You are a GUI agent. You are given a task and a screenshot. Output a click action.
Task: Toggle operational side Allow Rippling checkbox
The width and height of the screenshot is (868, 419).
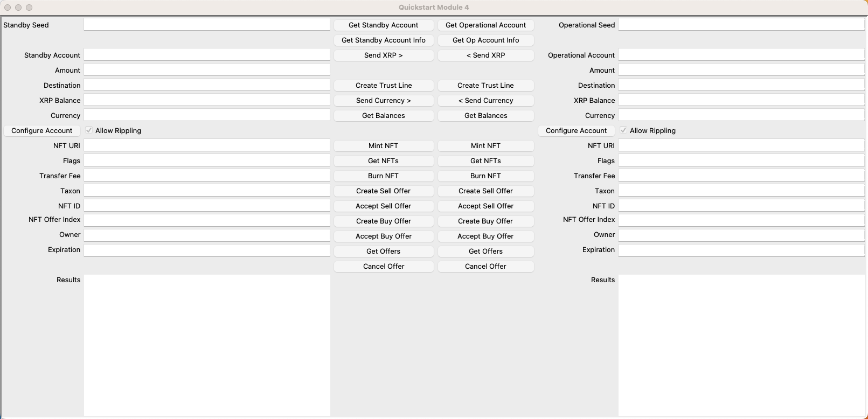(x=623, y=130)
